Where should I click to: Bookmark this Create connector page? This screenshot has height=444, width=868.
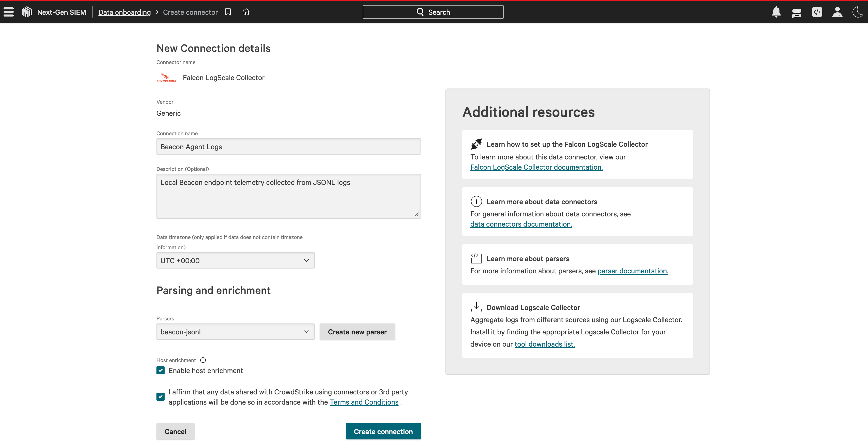[228, 12]
